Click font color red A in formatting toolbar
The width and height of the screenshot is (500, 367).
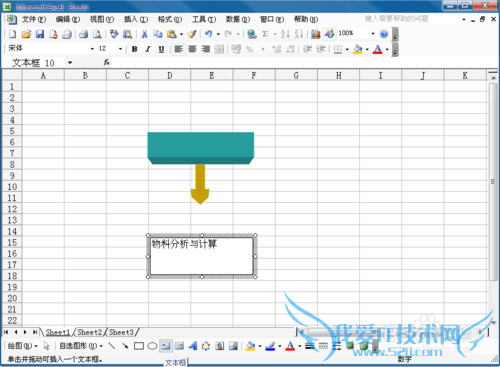(x=377, y=49)
